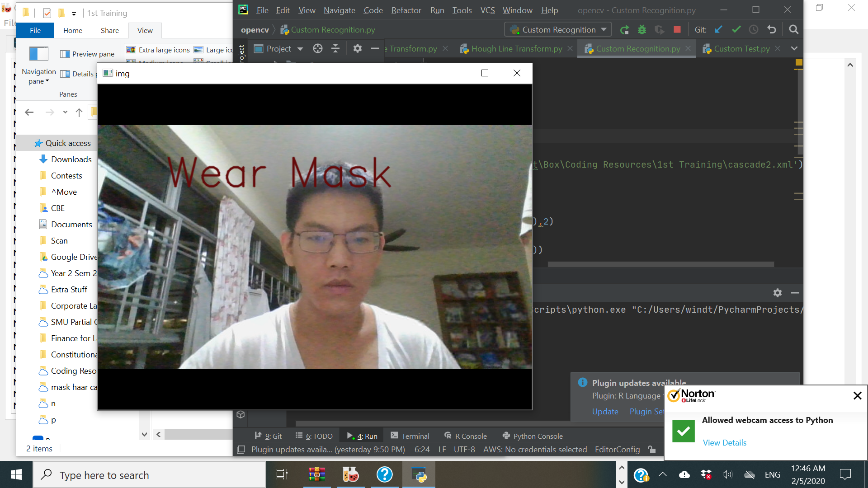Click the Windows search box
The image size is (868, 488).
tap(149, 475)
